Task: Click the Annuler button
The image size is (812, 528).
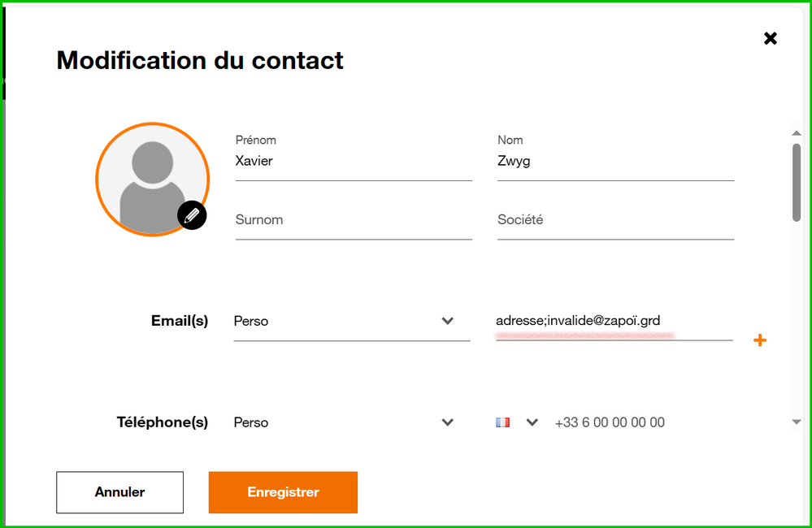Action: coord(119,492)
